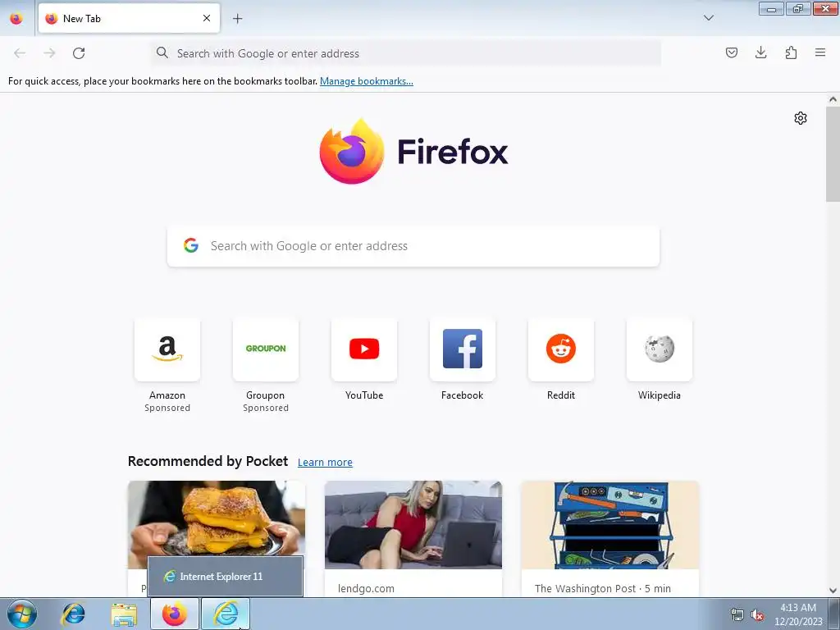Reload the current page

point(79,53)
